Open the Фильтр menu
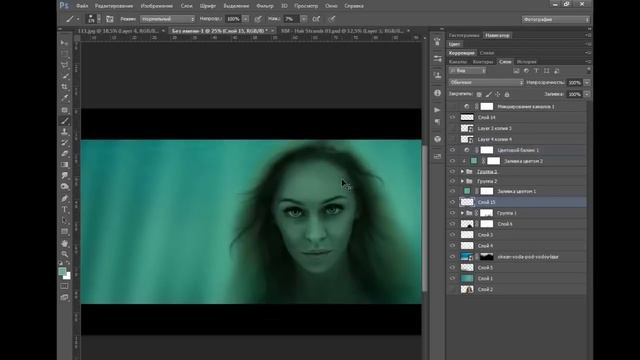640x360 pixels. [x=265, y=6]
